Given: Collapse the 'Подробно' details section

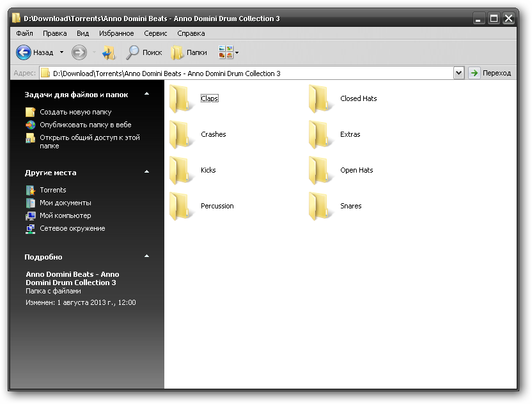Looking at the screenshot, I should (146, 257).
